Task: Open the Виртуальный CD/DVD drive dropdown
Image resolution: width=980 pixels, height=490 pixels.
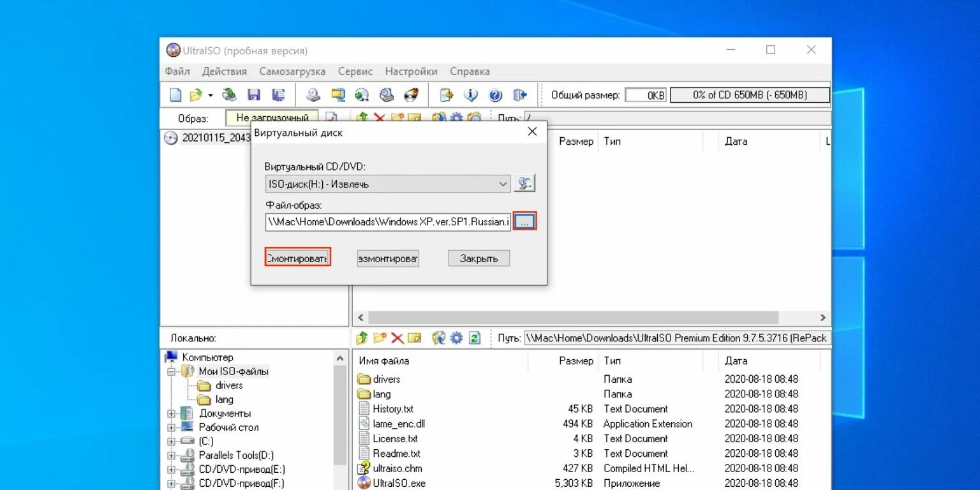Action: coord(503,184)
